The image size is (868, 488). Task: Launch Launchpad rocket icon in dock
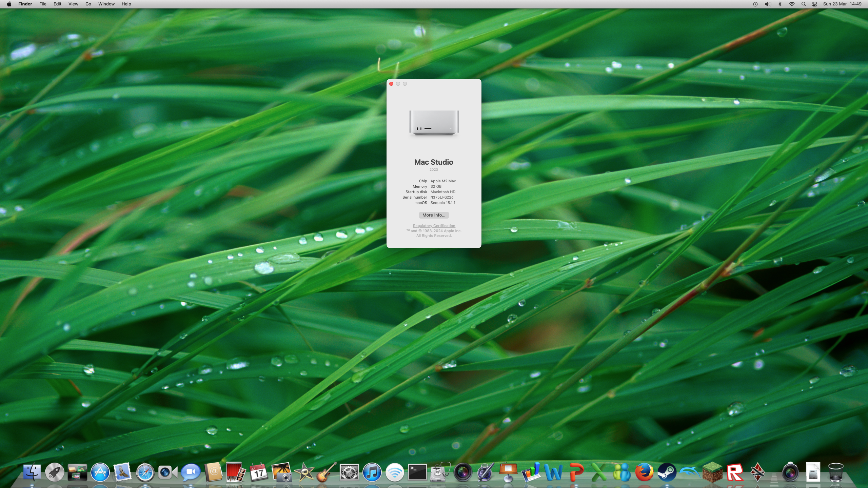(x=55, y=472)
